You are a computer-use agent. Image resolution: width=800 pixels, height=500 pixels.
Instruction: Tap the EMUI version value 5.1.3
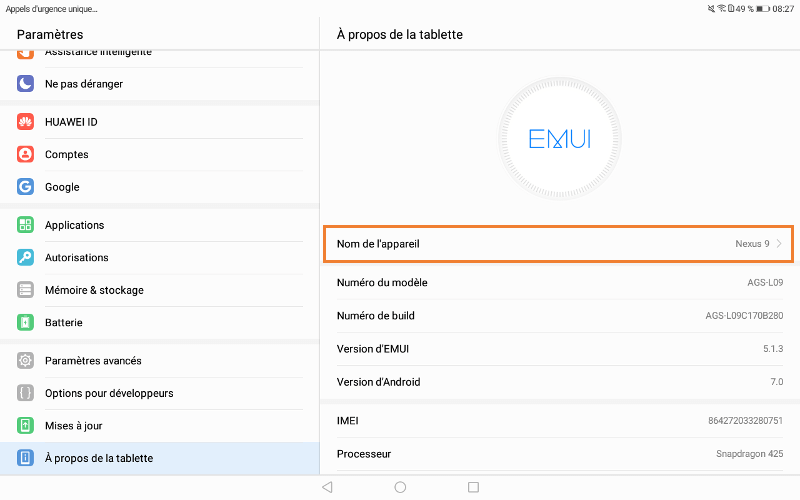773,349
